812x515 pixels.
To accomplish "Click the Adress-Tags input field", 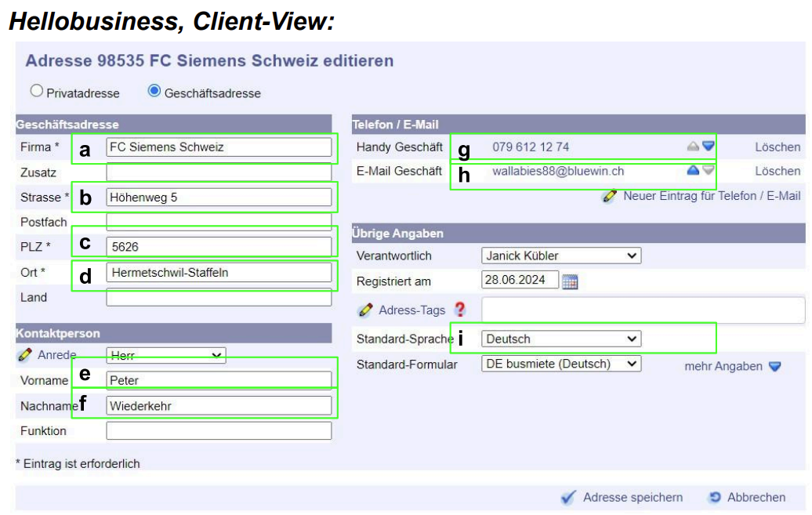I will tap(643, 310).
